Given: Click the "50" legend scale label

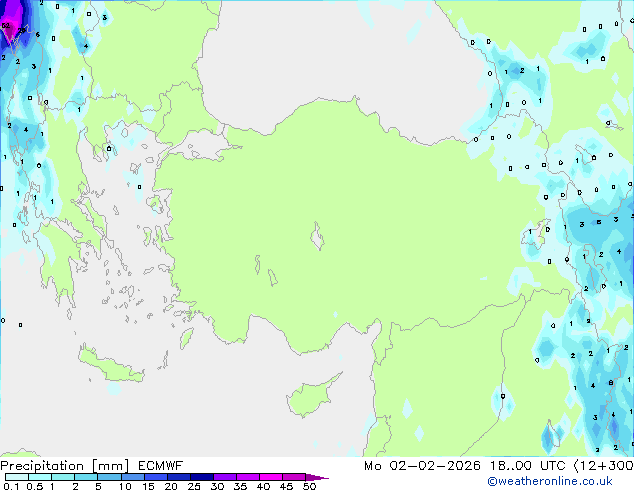Looking at the screenshot, I should 310,486.
